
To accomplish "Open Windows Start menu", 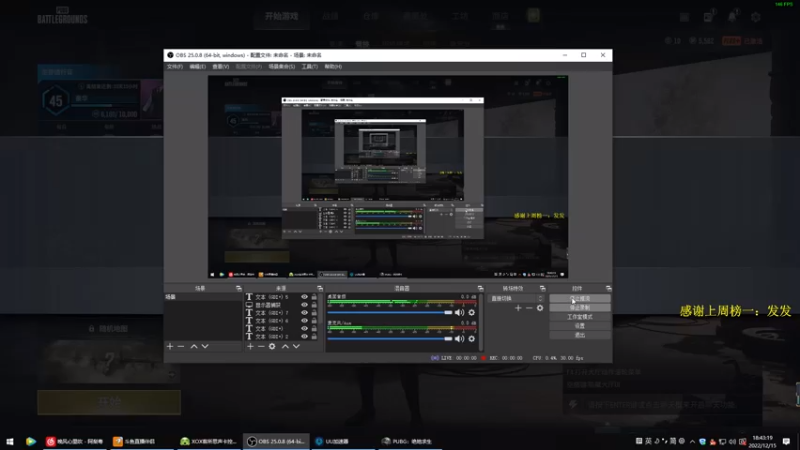I will 10,441.
